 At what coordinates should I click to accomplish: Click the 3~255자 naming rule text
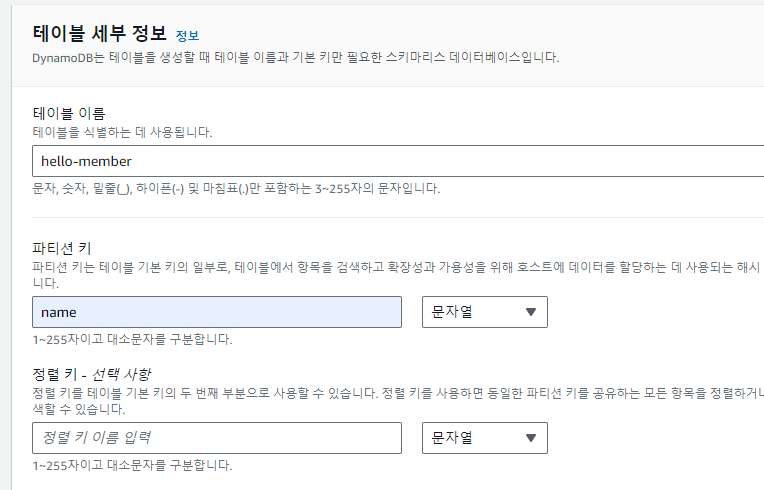[236, 188]
